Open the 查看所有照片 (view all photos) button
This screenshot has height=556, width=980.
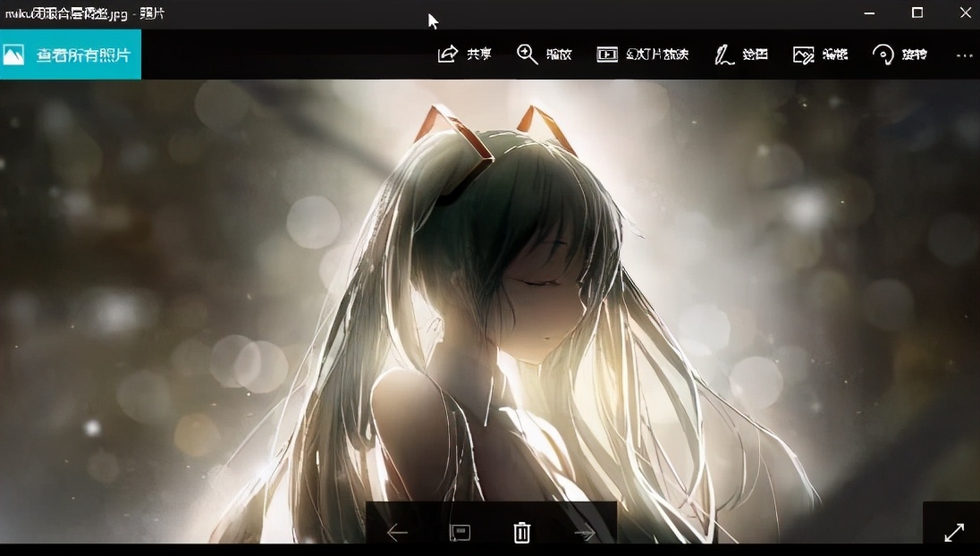(70, 55)
